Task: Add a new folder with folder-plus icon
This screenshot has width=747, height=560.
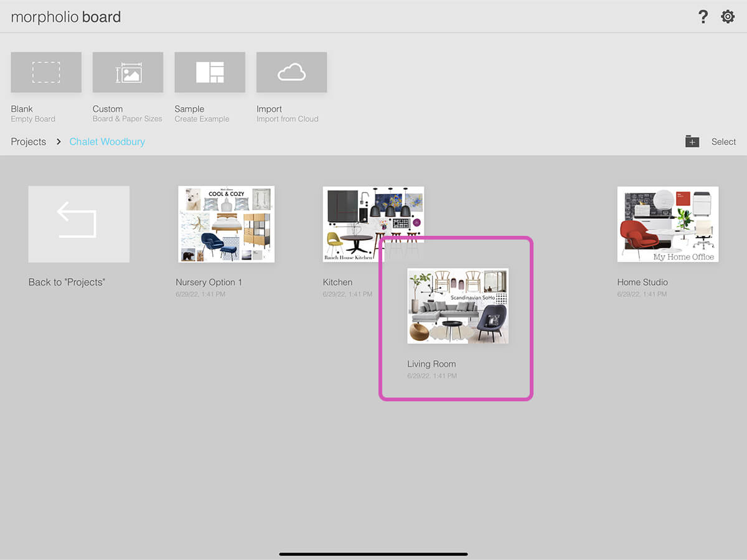Action: tap(692, 142)
